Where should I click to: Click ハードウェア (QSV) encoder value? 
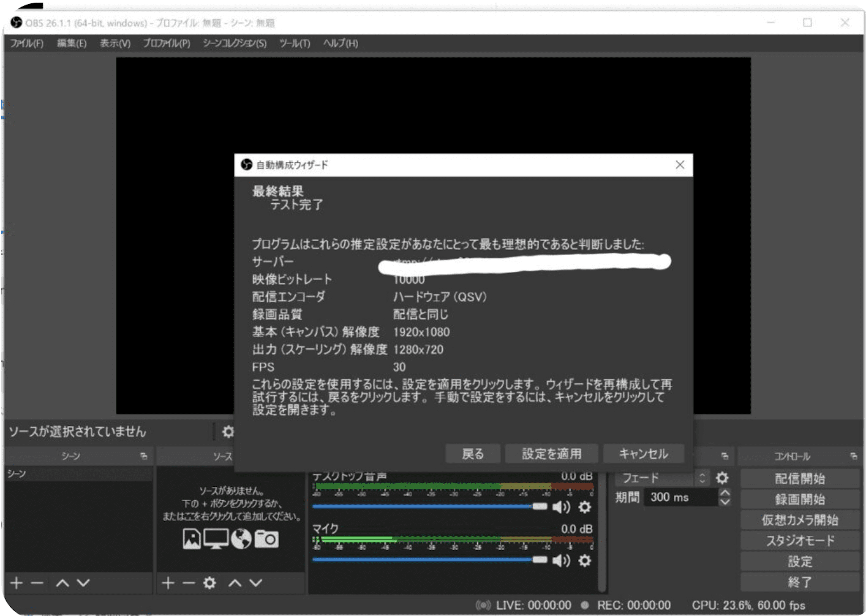pyautogui.click(x=440, y=297)
